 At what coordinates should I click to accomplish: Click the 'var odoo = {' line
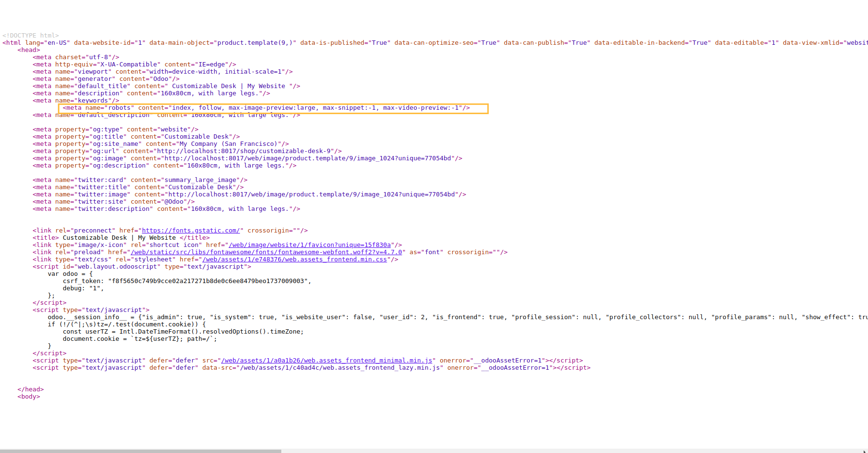pyautogui.click(x=70, y=274)
